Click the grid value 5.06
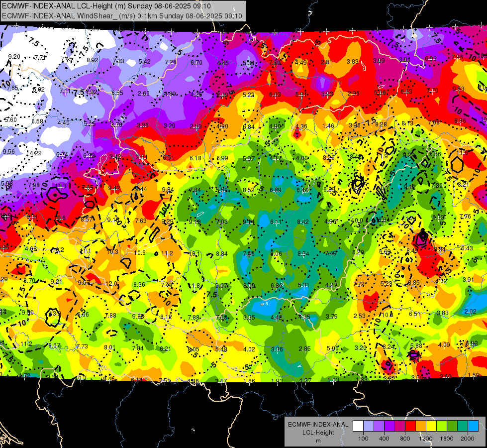This screenshot has height=448, width=487. [x=333, y=348]
